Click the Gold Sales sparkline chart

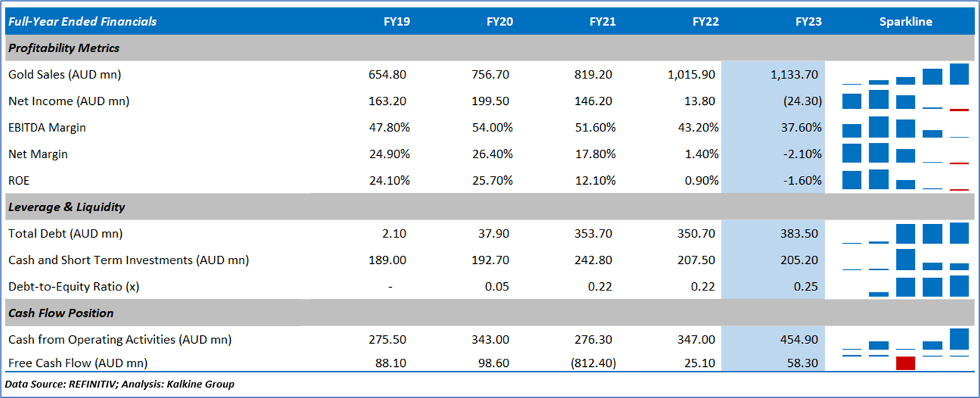[x=905, y=74]
